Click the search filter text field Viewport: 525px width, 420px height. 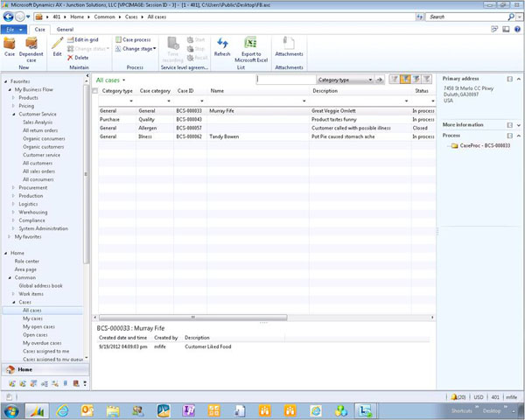284,80
